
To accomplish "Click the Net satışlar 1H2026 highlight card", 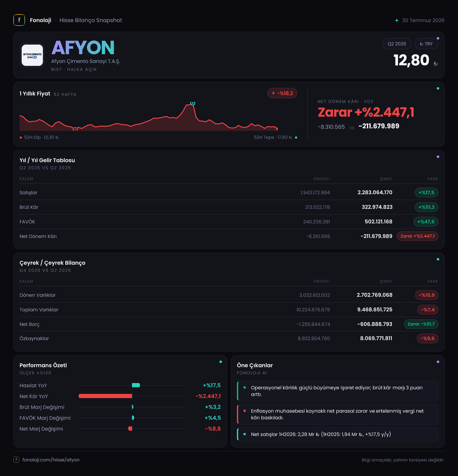I will click(x=337, y=434).
